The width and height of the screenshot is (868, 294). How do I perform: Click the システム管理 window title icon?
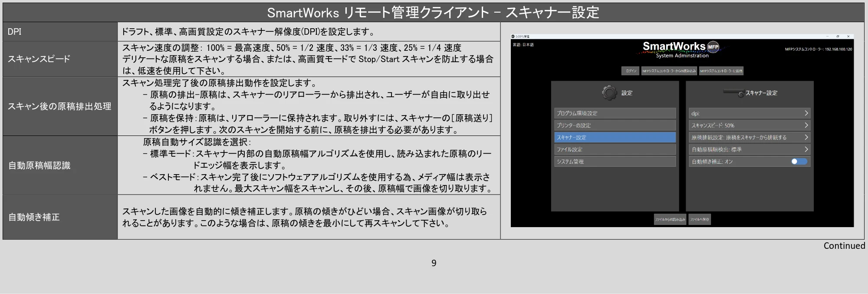pyautogui.click(x=513, y=36)
